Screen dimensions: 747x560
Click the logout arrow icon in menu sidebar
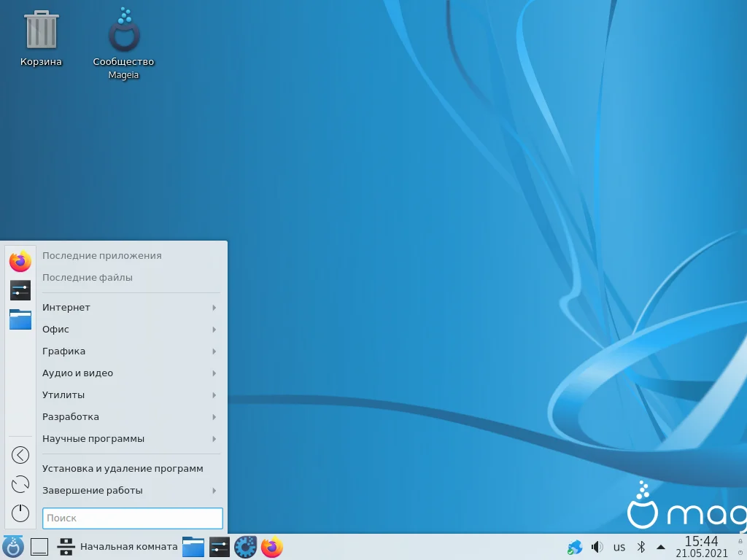[x=20, y=455]
